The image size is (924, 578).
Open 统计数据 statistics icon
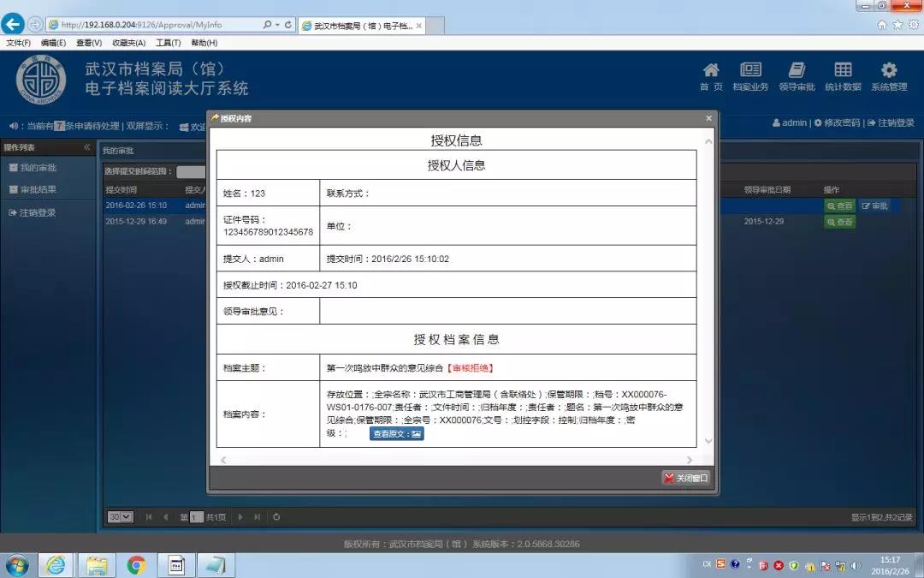[843, 76]
